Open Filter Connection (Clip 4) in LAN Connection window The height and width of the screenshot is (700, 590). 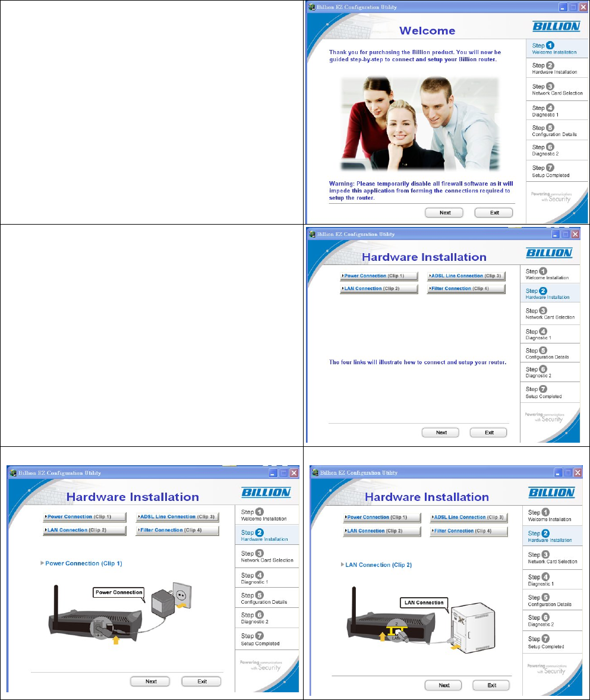(x=469, y=531)
